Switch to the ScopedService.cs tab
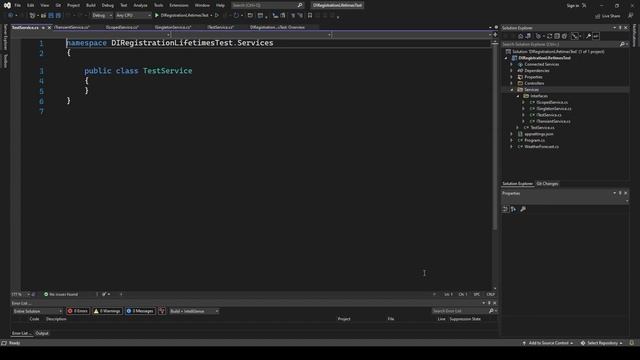This screenshot has height=360, width=640. point(122,27)
